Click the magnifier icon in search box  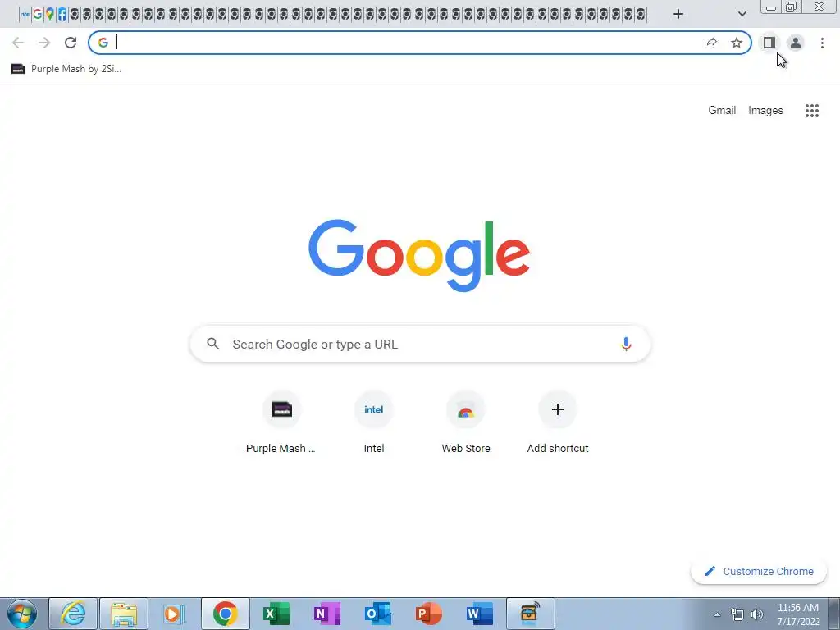[212, 344]
